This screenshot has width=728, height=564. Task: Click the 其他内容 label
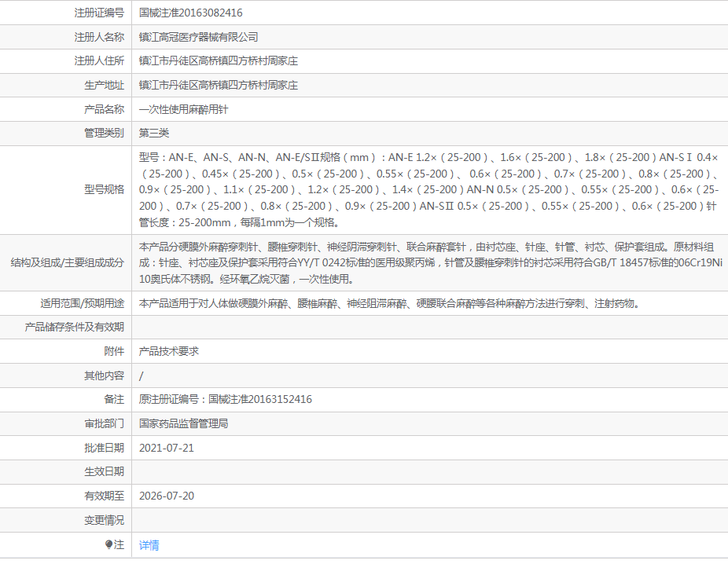coord(105,375)
